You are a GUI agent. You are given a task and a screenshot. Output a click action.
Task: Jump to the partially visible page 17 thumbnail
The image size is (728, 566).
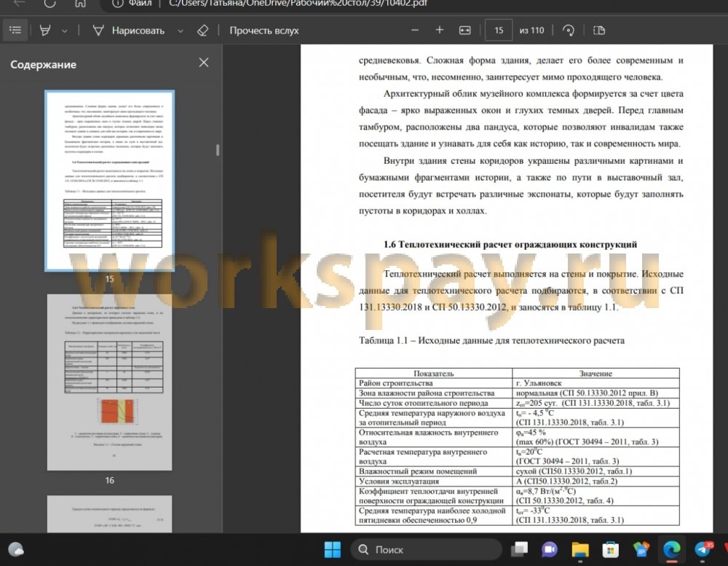click(110, 514)
